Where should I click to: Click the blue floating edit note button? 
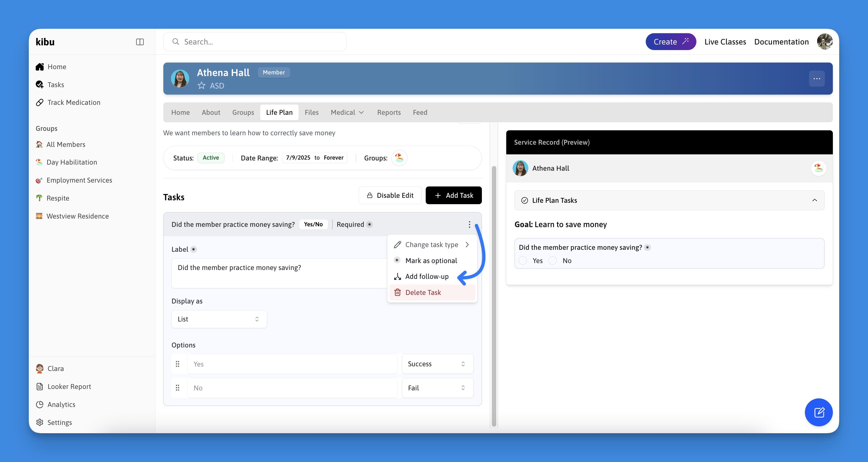click(818, 412)
